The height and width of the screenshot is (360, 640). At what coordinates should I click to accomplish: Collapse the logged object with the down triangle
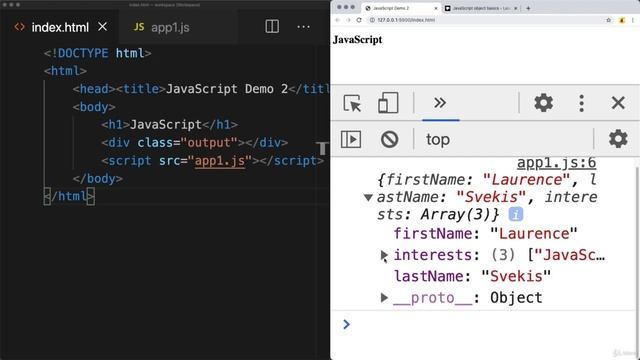pyautogui.click(x=368, y=198)
